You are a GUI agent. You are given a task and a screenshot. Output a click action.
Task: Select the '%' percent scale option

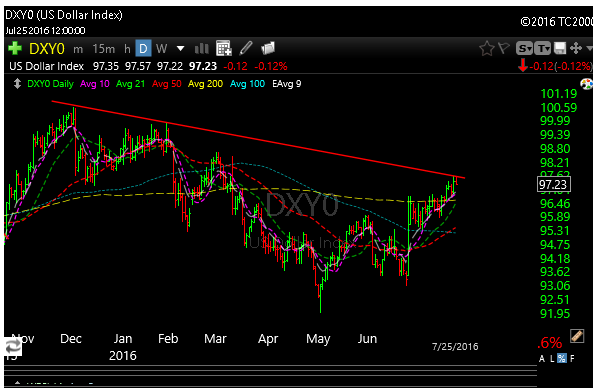(x=562, y=358)
